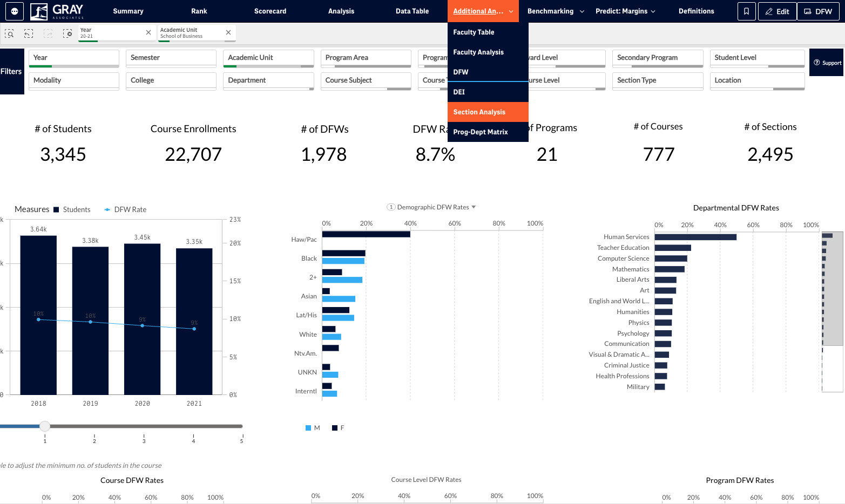This screenshot has width=845, height=504.
Task: Open the Semester filter pane
Action: (x=171, y=58)
